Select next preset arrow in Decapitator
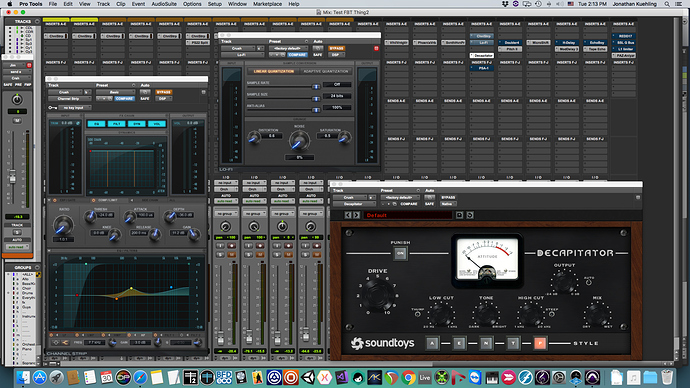This screenshot has width=690, height=388. pyautogui.click(x=356, y=215)
